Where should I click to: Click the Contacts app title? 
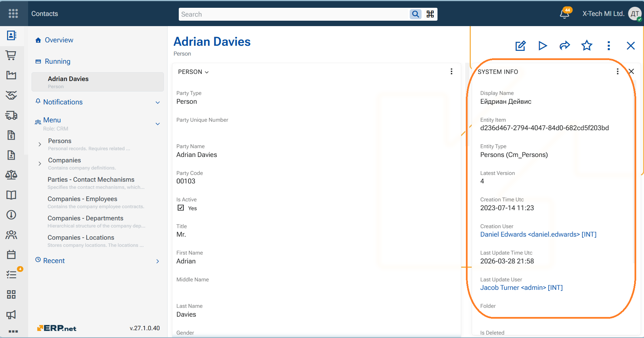[45, 14]
